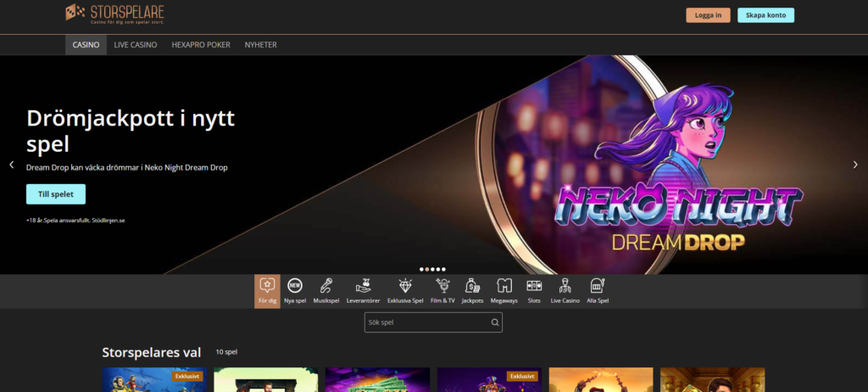The image size is (868, 392).
Task: Select the Slots reel icon
Action: coord(534,286)
